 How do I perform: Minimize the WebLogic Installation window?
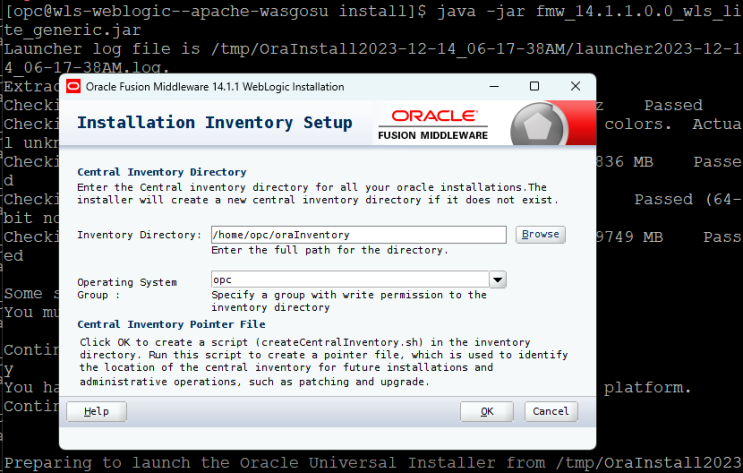click(x=494, y=86)
